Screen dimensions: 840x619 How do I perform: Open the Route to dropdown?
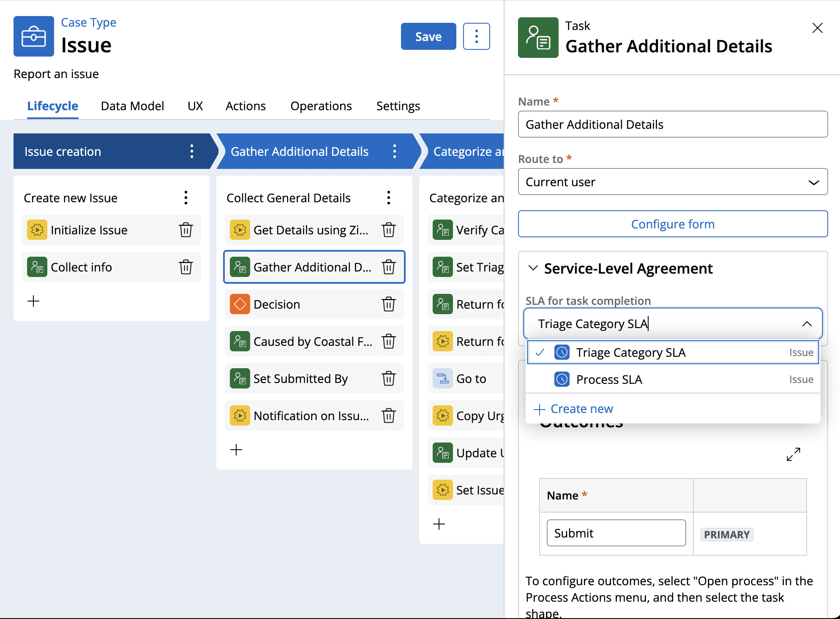coord(673,182)
